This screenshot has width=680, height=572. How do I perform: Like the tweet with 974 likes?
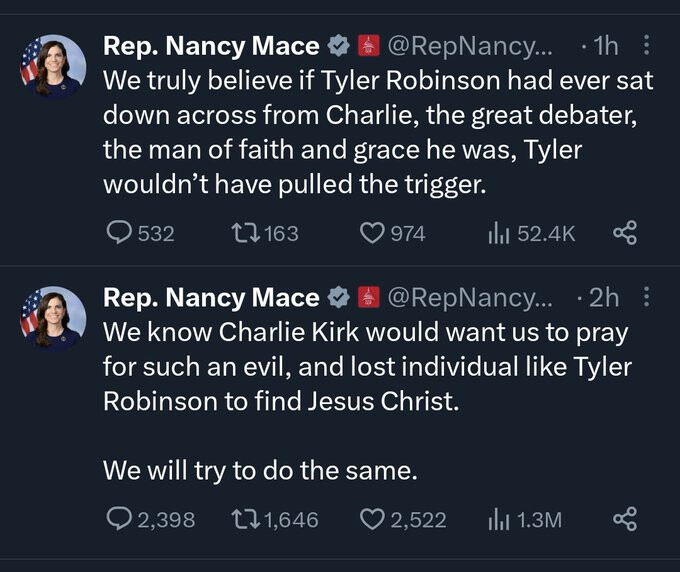point(373,233)
